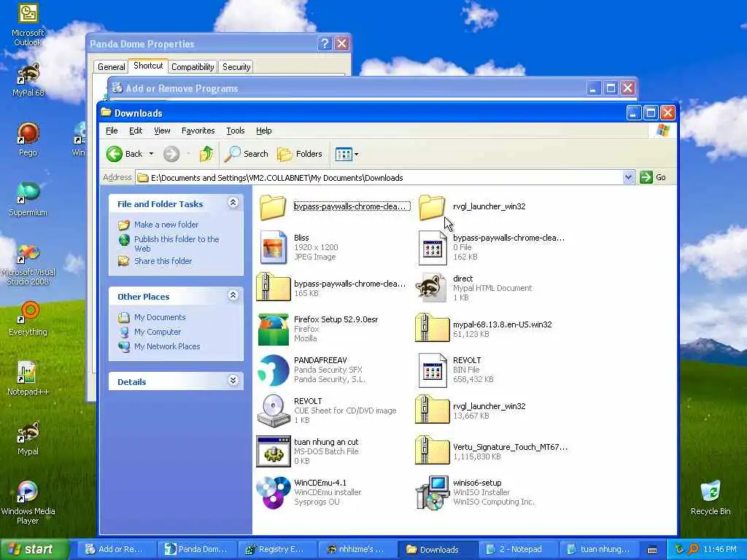This screenshot has height=560, width=747.
Task: Select the mypal-68.13.8.en-US.win32 archive icon
Action: coord(432,327)
